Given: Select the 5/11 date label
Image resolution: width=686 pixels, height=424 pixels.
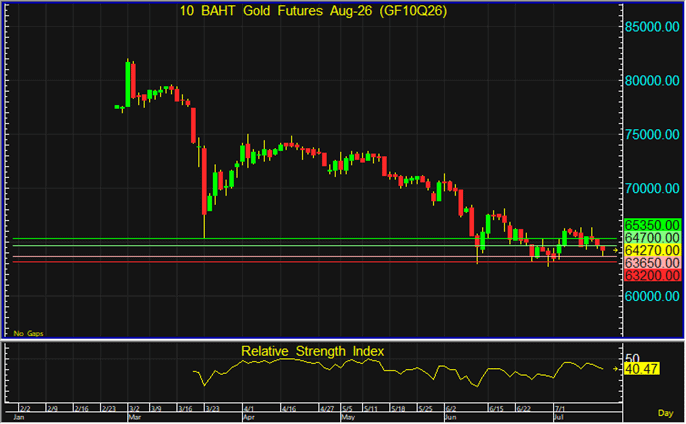Looking at the screenshot, I should pyautogui.click(x=371, y=409).
